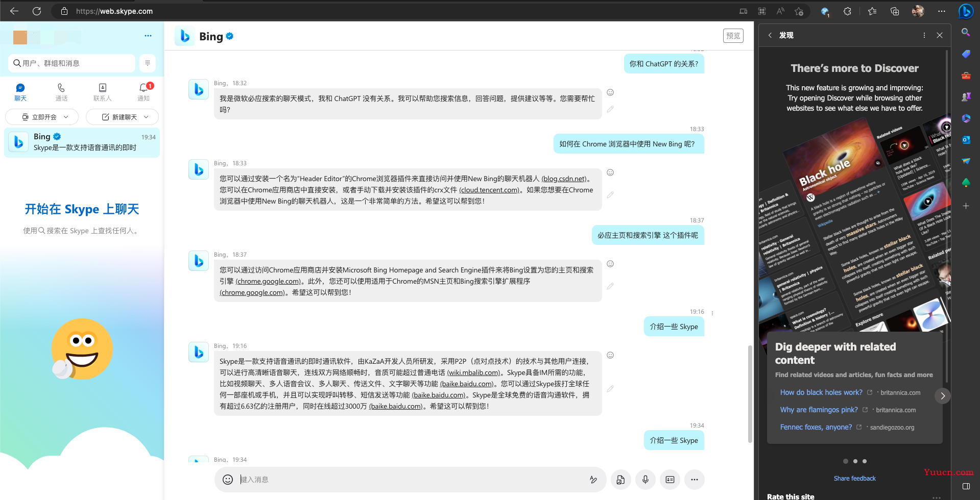React to the Header Editor message
This screenshot has width=980, height=500.
point(610,172)
